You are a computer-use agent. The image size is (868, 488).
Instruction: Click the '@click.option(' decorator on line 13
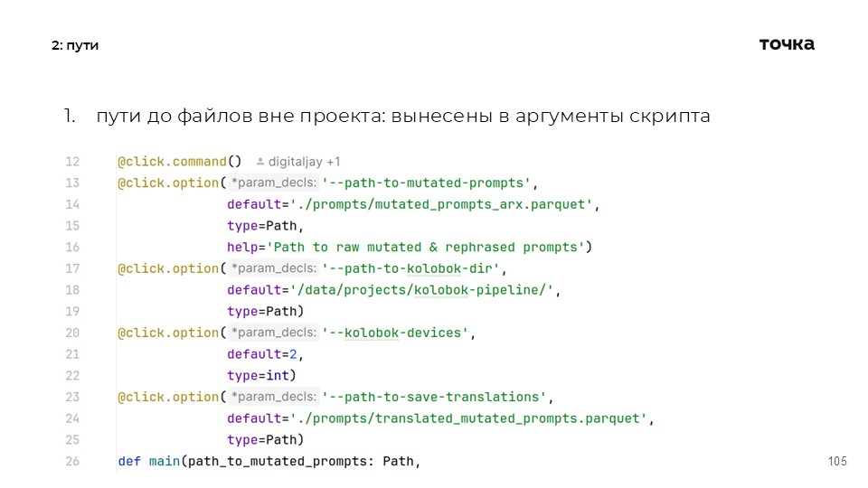tap(172, 183)
